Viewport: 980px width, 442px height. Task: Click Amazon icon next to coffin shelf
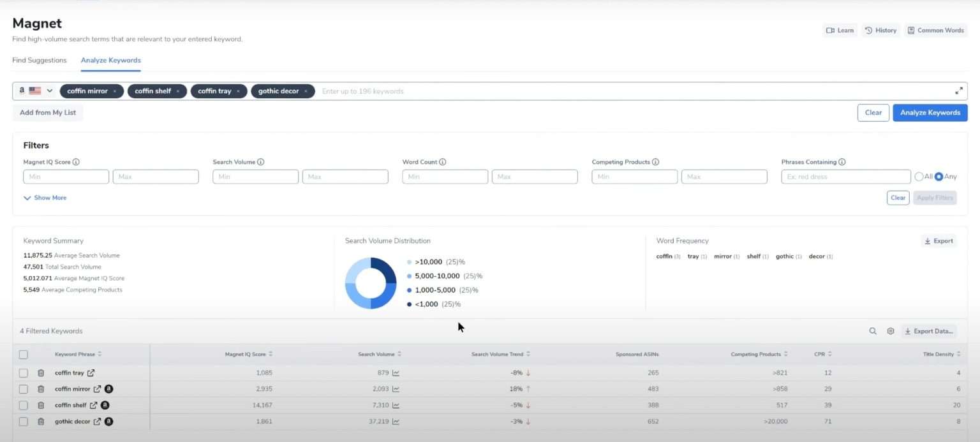(x=105, y=405)
